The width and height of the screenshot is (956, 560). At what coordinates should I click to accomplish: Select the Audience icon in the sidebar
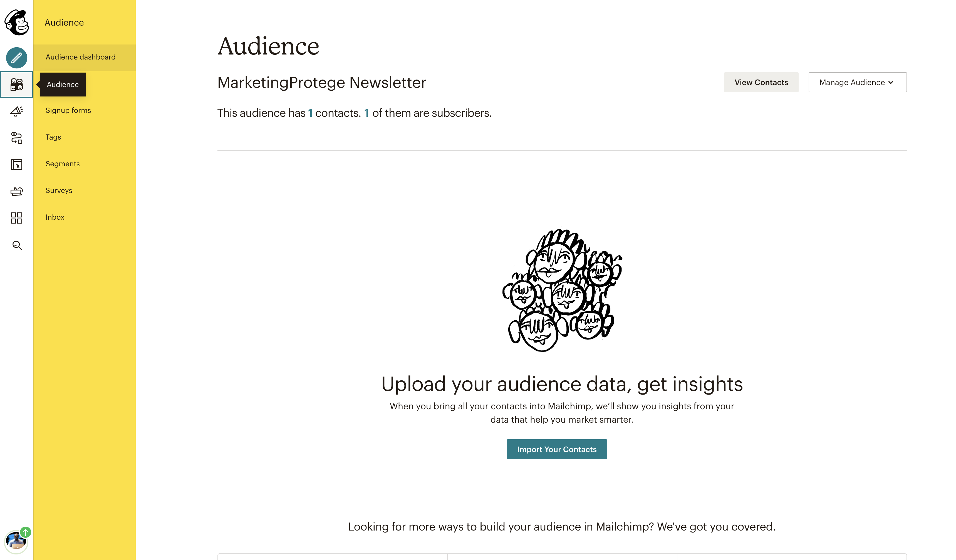click(x=17, y=84)
